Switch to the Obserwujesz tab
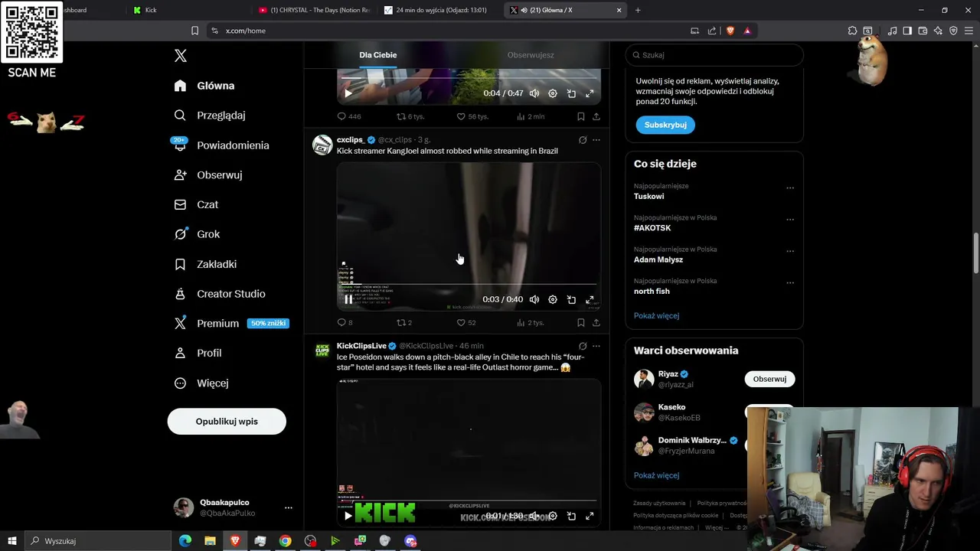Viewport: 980px width, 551px height. click(x=531, y=55)
